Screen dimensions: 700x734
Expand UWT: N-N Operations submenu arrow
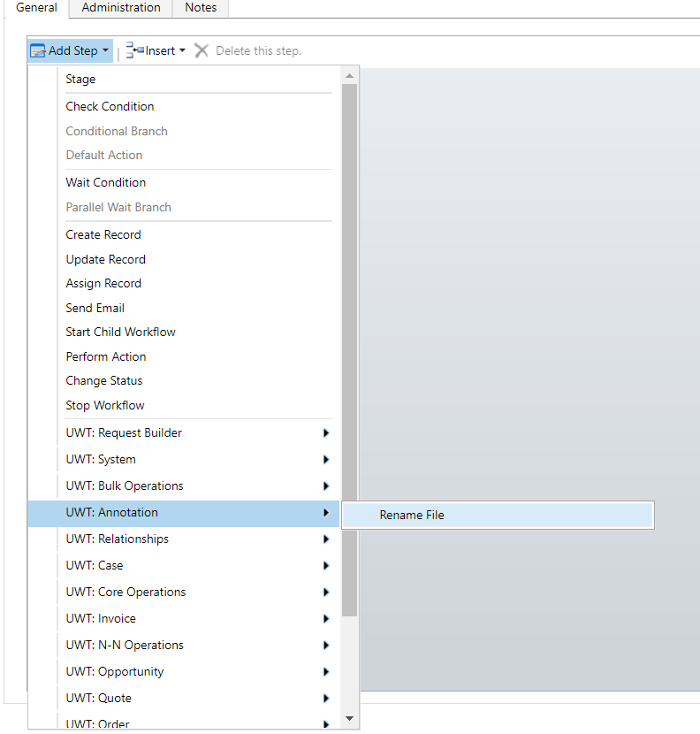pyautogui.click(x=326, y=645)
